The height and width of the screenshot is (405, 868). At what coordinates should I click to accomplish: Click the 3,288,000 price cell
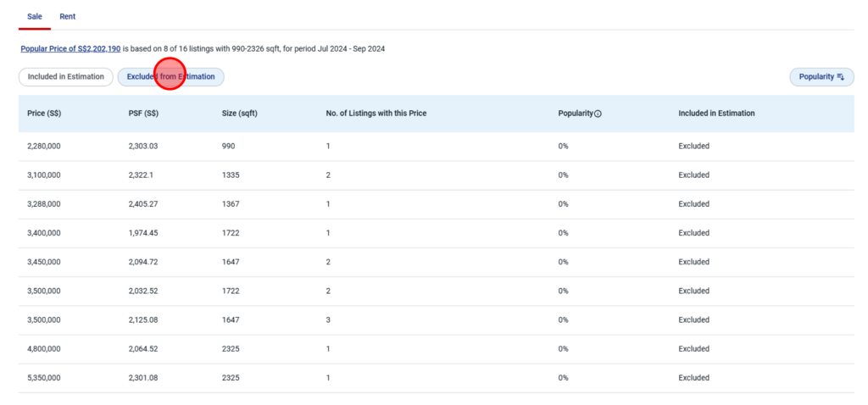pyautogui.click(x=44, y=204)
